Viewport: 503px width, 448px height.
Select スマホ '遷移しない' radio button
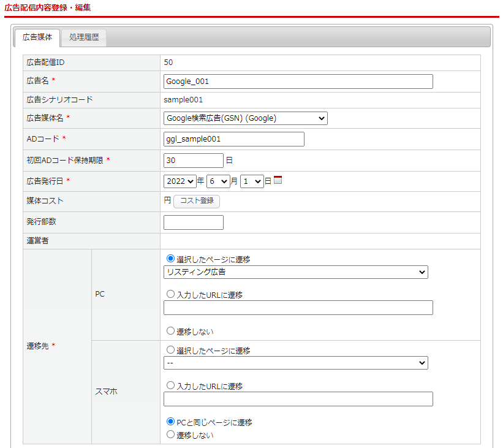(x=170, y=435)
